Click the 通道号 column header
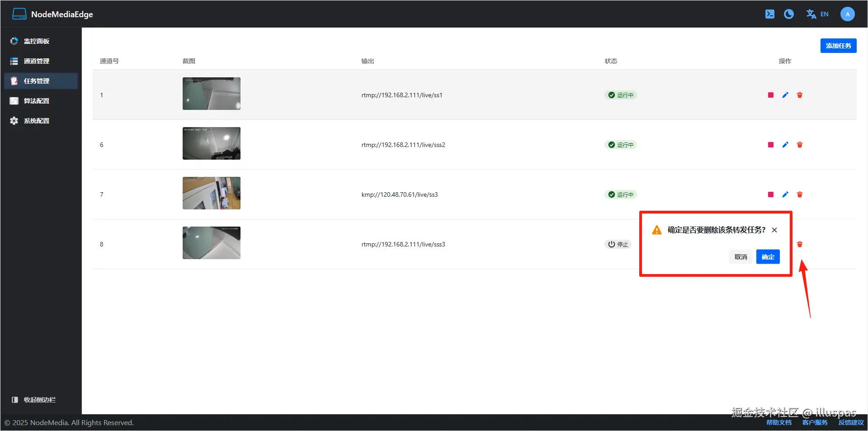The height and width of the screenshot is (431, 868). [109, 61]
